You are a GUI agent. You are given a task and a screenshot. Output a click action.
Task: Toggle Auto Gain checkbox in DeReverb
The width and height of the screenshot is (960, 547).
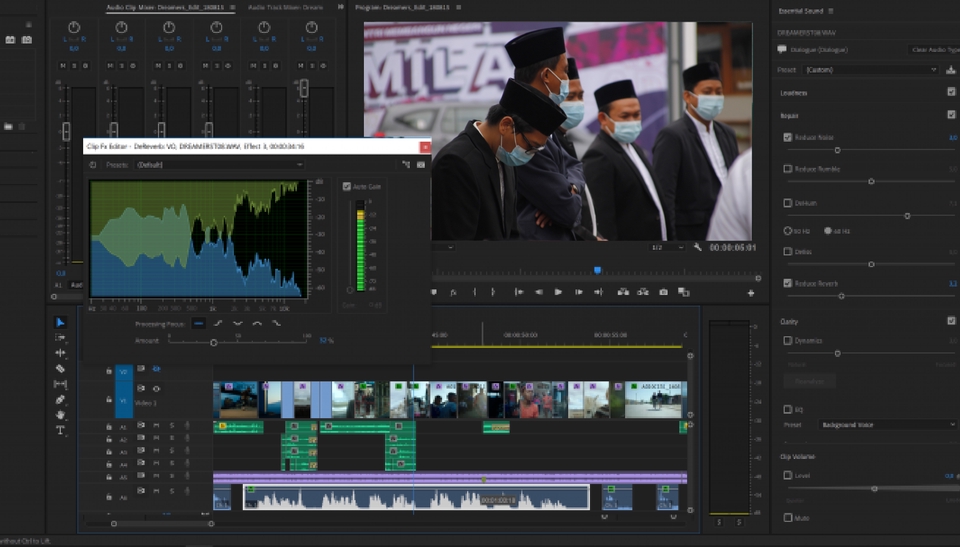click(347, 186)
